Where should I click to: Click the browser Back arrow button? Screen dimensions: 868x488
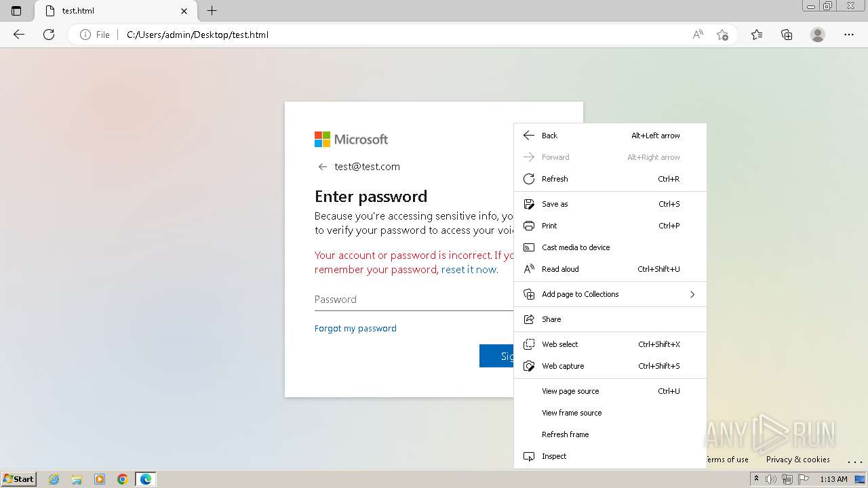point(19,35)
